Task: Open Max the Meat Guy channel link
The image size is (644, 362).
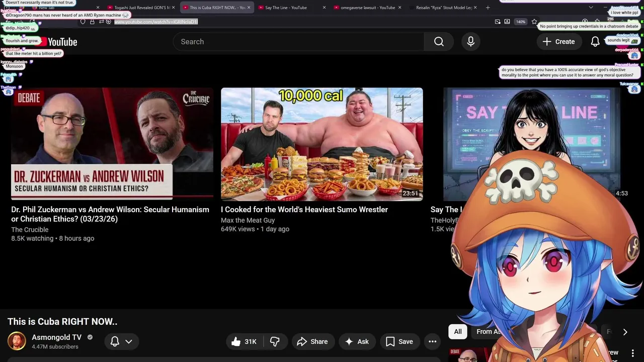Action: (x=248, y=220)
